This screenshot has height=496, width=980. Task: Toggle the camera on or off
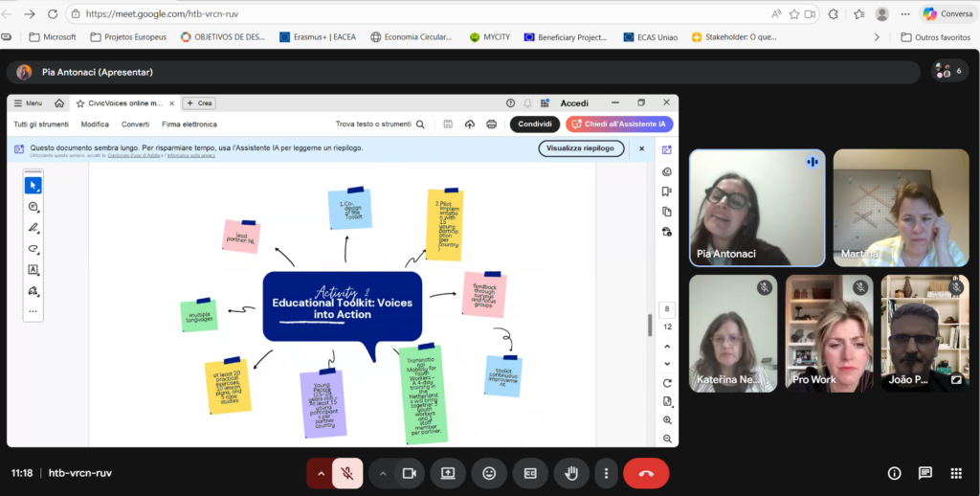pyautogui.click(x=410, y=473)
